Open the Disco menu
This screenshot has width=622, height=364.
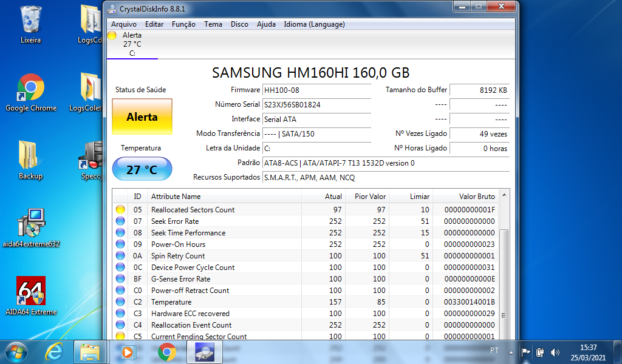coord(239,24)
